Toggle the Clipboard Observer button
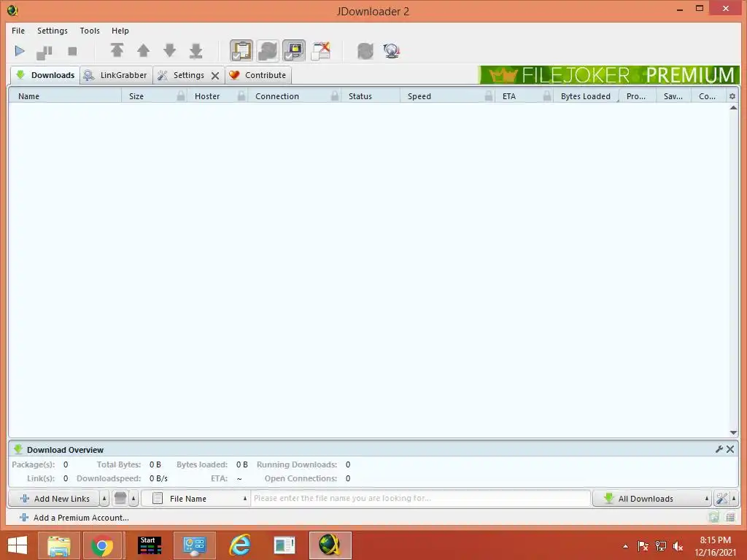 tap(241, 50)
